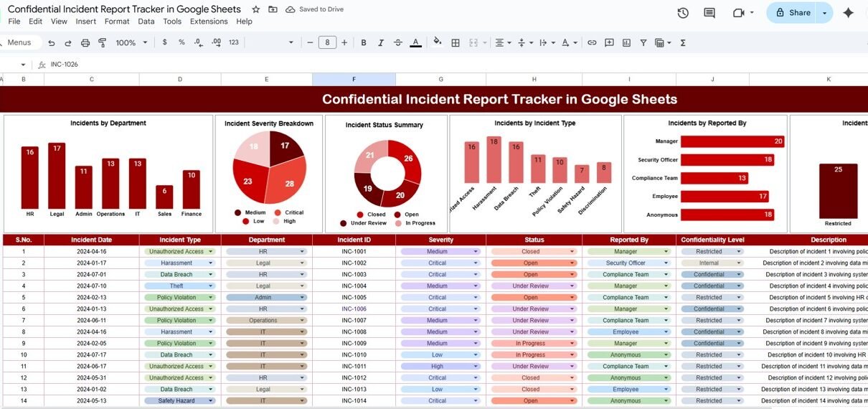The width and height of the screenshot is (868, 409).
Task: Click the Insert chart icon
Action: click(x=626, y=43)
